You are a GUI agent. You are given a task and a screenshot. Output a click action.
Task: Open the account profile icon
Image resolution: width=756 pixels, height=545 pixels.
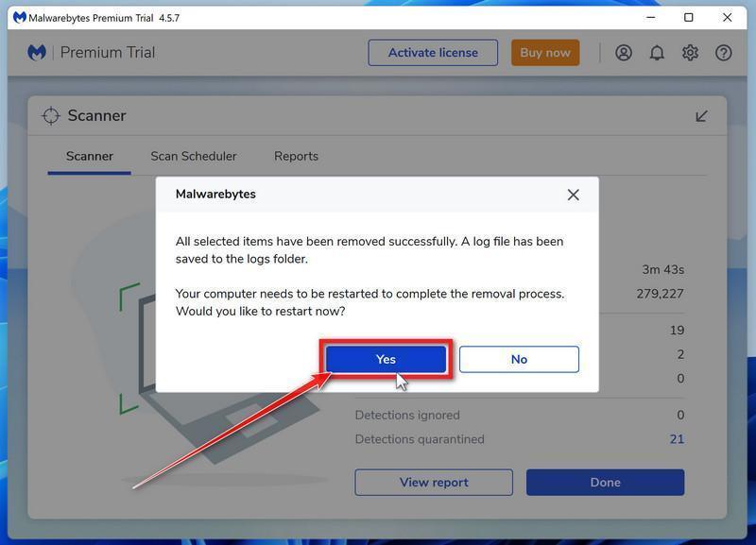[x=624, y=53]
